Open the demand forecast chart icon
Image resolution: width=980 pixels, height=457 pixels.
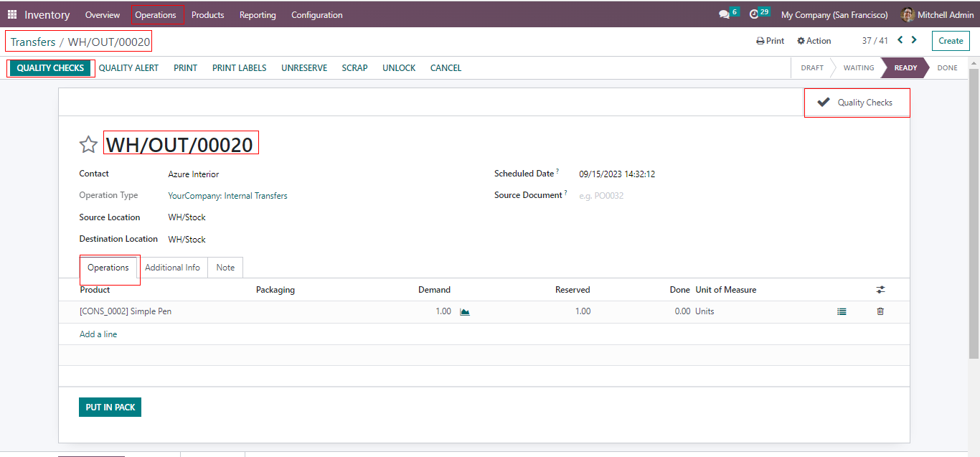click(465, 311)
